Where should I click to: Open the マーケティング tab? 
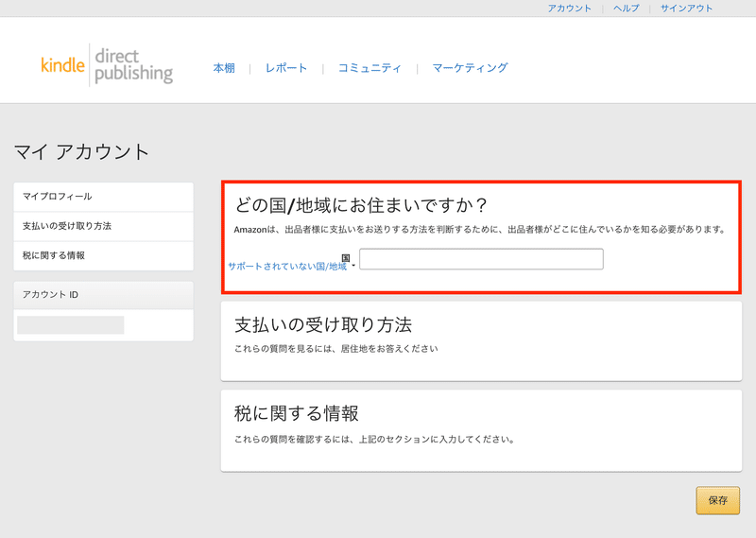[x=470, y=68]
